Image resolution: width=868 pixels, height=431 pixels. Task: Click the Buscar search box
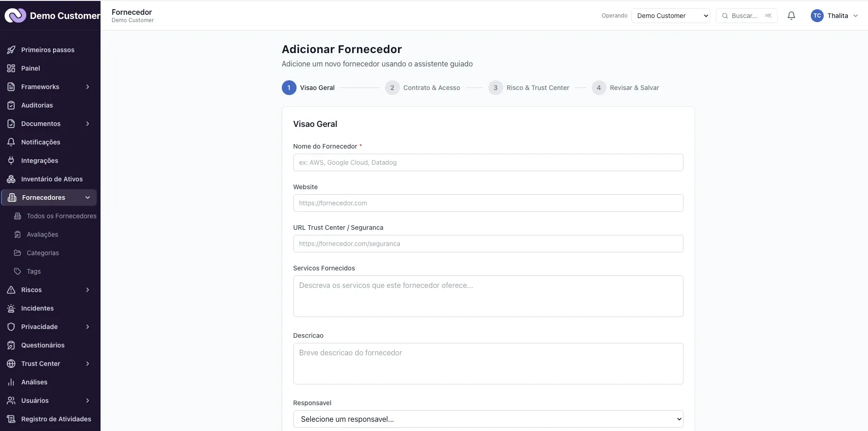[x=746, y=16]
